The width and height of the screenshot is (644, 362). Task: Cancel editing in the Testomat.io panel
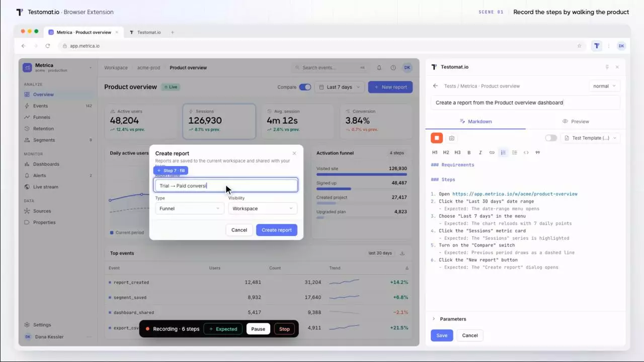[470, 335]
